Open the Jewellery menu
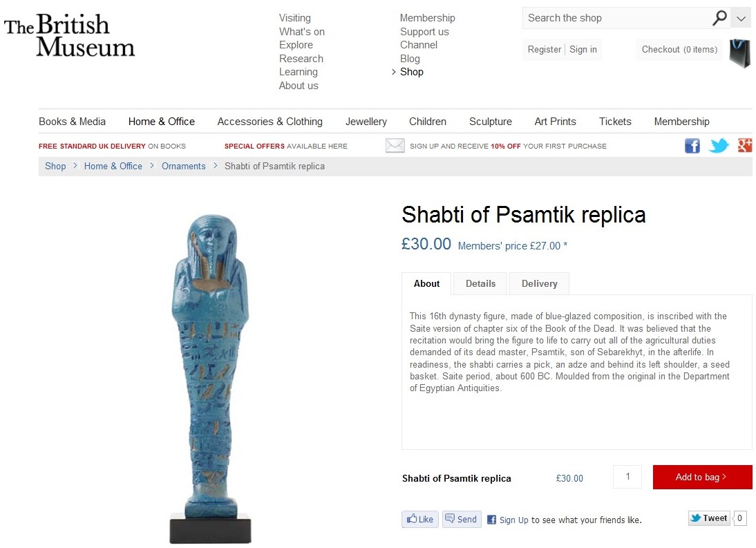Viewport: 756px width, 548px height. pos(366,122)
